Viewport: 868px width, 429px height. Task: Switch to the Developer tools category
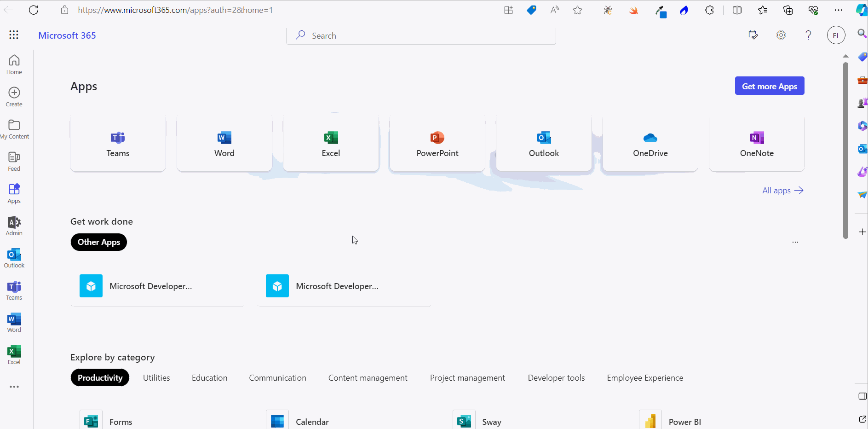(556, 378)
